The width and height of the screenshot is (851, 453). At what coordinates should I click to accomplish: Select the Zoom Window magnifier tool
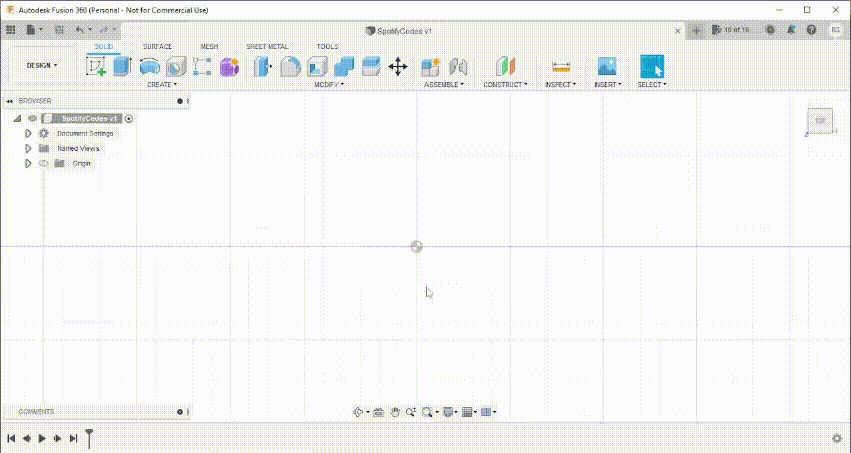click(428, 412)
